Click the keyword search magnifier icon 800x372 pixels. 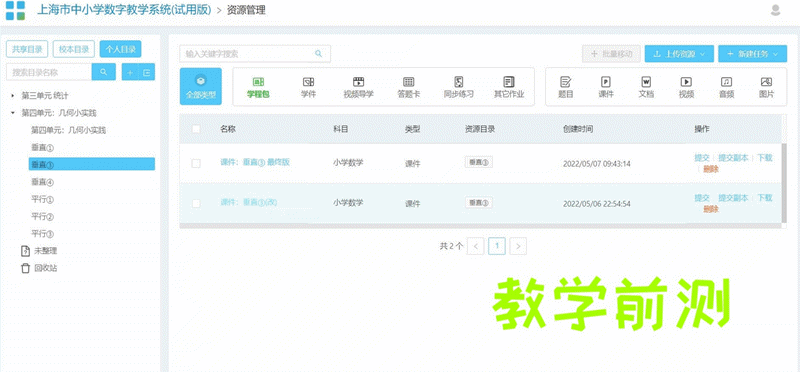coord(318,54)
